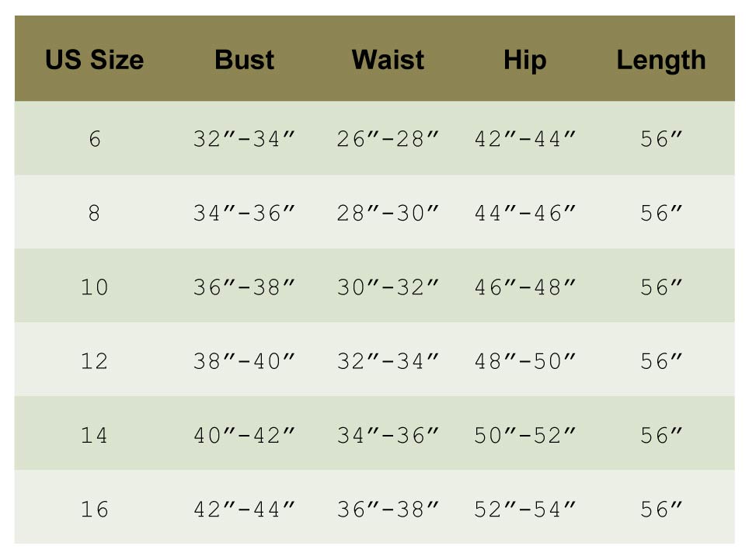Click the Hip column header
The image size is (749, 560).
[x=524, y=60]
